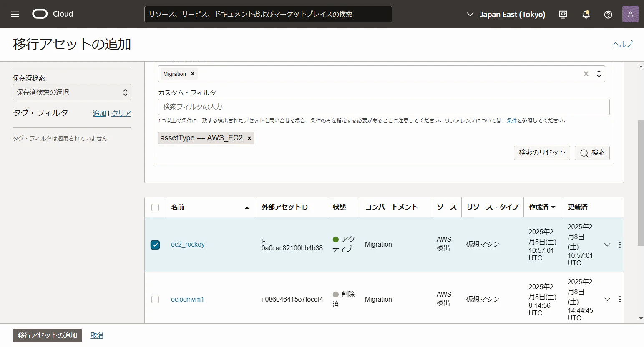Sort by the 作成済 column header

[542, 207]
